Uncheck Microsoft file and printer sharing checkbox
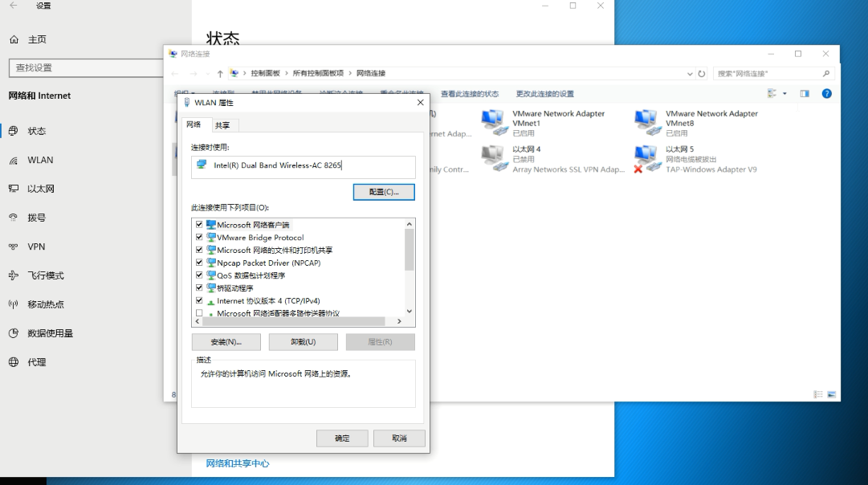The height and width of the screenshot is (485, 868). (199, 250)
